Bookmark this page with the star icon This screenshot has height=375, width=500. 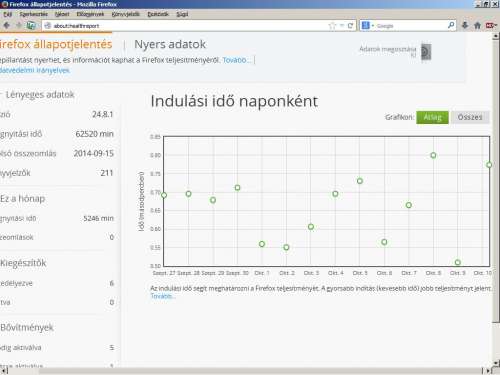click(332, 26)
